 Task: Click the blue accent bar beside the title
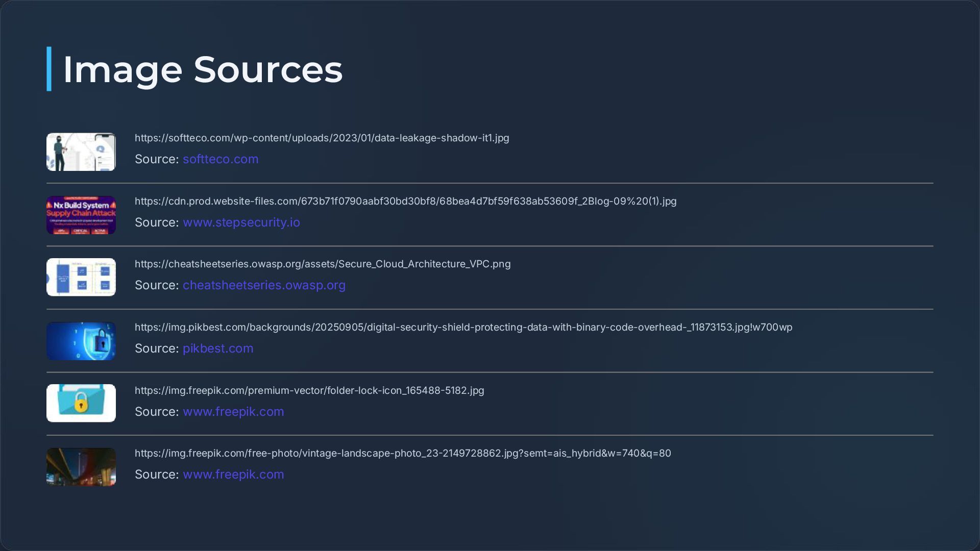tap(49, 69)
